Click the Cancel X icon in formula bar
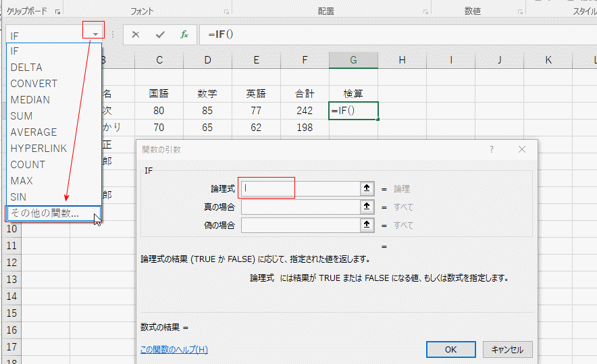The width and height of the screenshot is (597, 364). click(x=136, y=34)
